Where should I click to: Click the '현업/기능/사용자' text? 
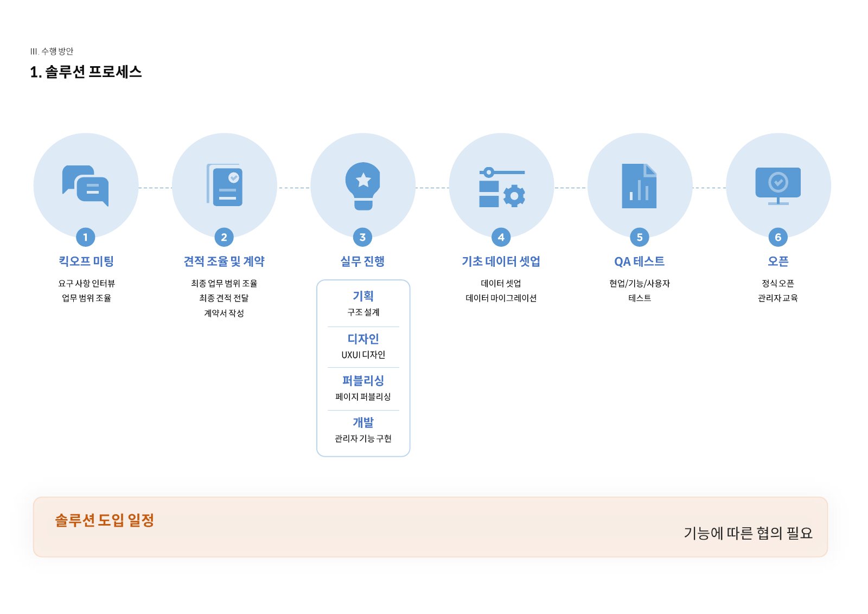(640, 284)
